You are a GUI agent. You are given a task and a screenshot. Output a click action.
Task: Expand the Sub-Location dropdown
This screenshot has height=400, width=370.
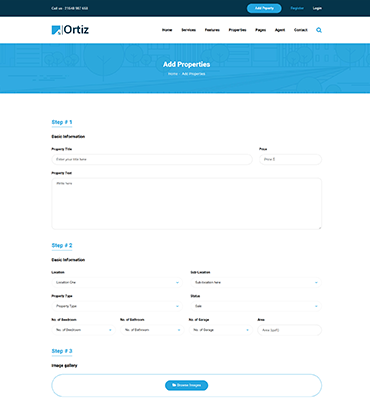coord(256,282)
